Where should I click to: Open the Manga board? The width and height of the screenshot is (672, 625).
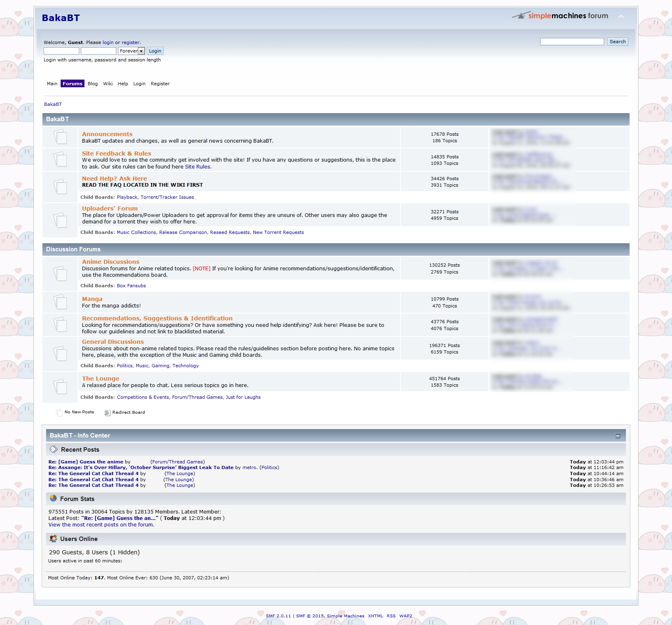click(92, 299)
